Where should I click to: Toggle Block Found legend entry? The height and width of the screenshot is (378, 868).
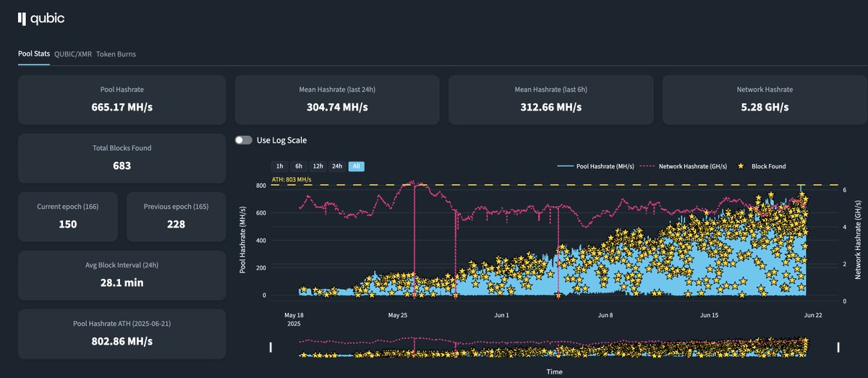762,166
